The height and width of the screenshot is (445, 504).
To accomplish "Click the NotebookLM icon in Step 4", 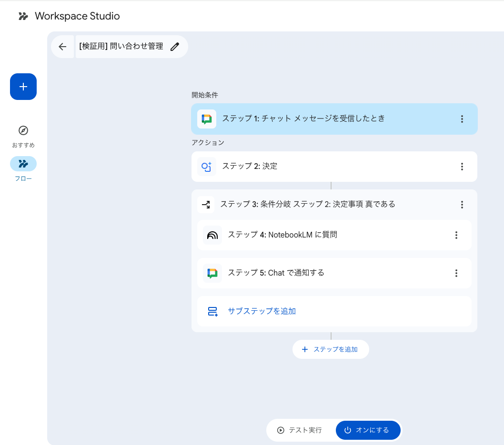I will 212,235.
